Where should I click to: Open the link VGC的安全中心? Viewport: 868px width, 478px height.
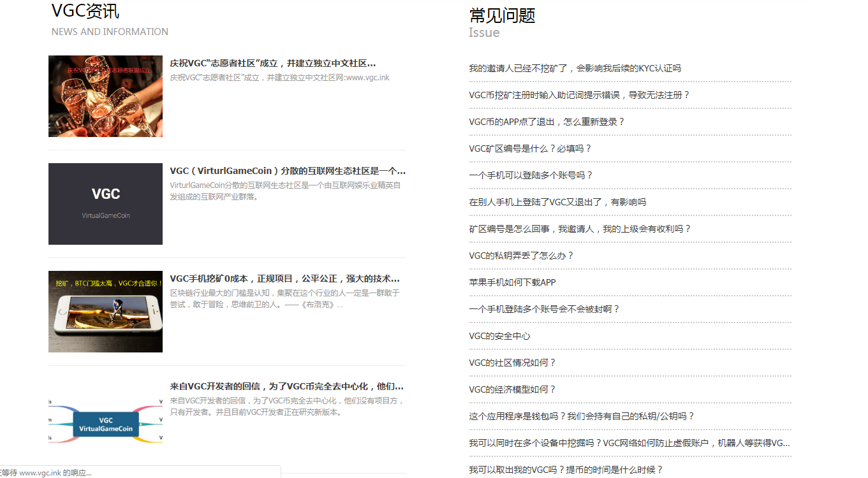coord(500,335)
